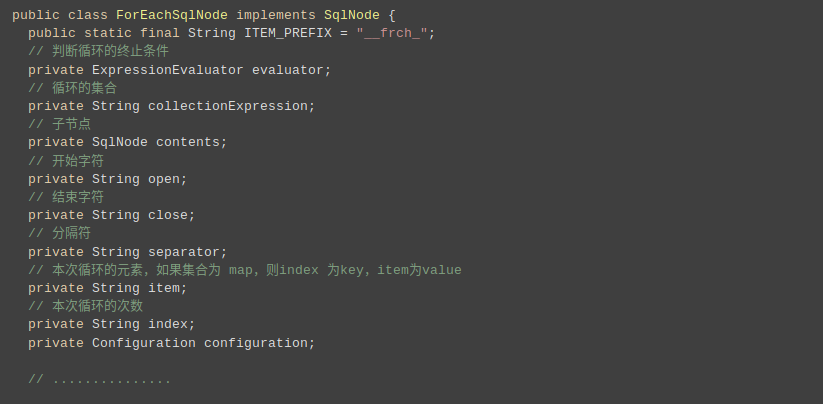The height and width of the screenshot is (404, 823).
Task: Click the separator field name
Action: tap(184, 252)
